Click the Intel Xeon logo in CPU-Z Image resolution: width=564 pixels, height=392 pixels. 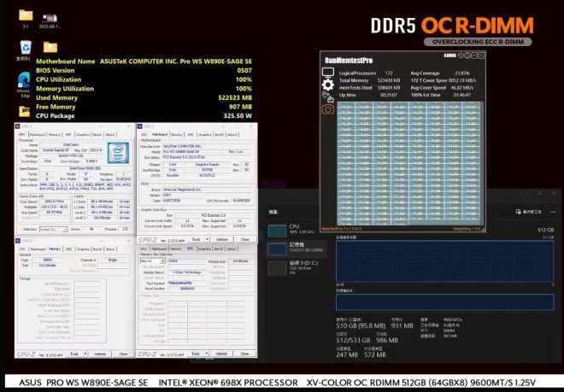(x=118, y=153)
